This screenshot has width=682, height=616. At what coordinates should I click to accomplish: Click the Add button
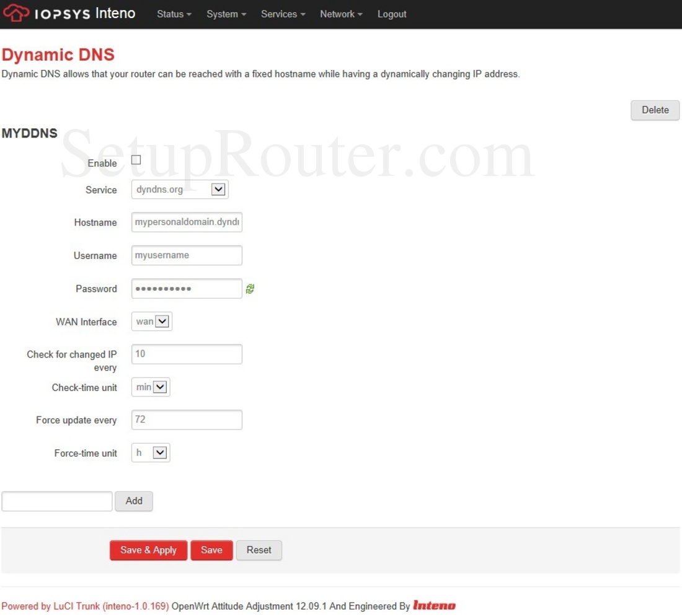click(134, 501)
